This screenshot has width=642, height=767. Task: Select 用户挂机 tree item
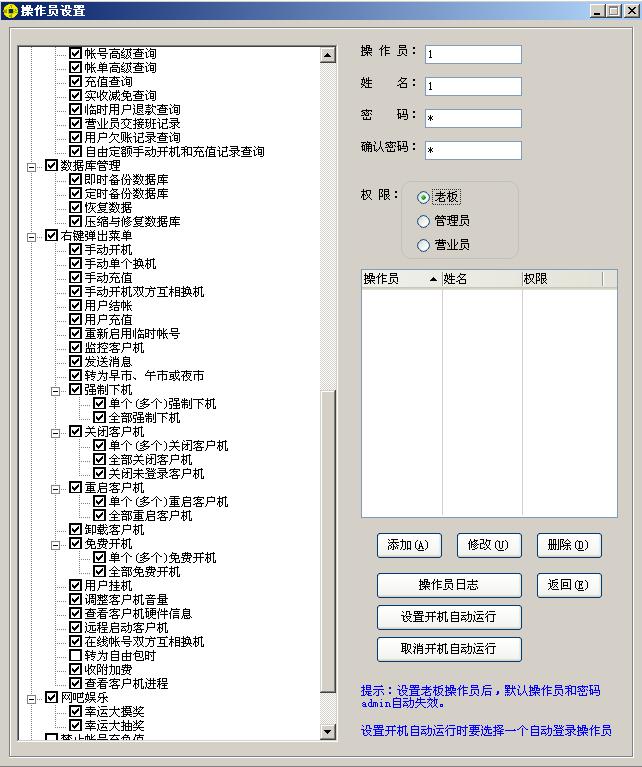pyautogui.click(x=108, y=586)
